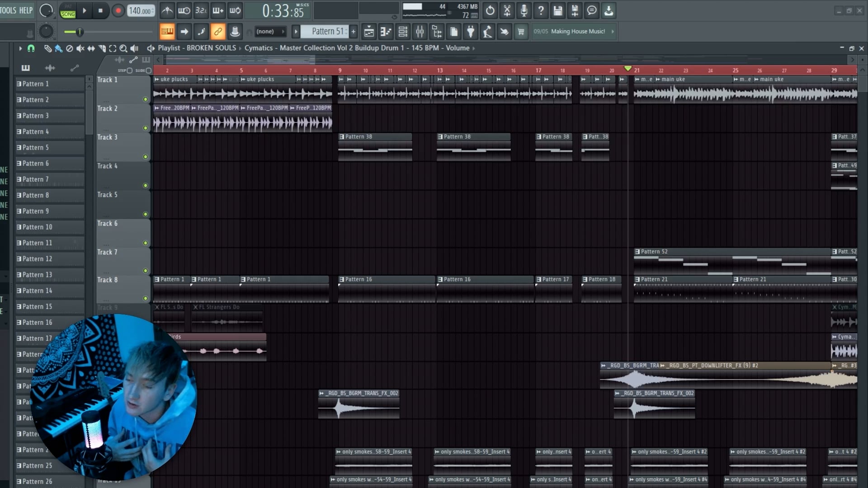Open the Playlist view icon
The image size is (868, 488).
[369, 32]
